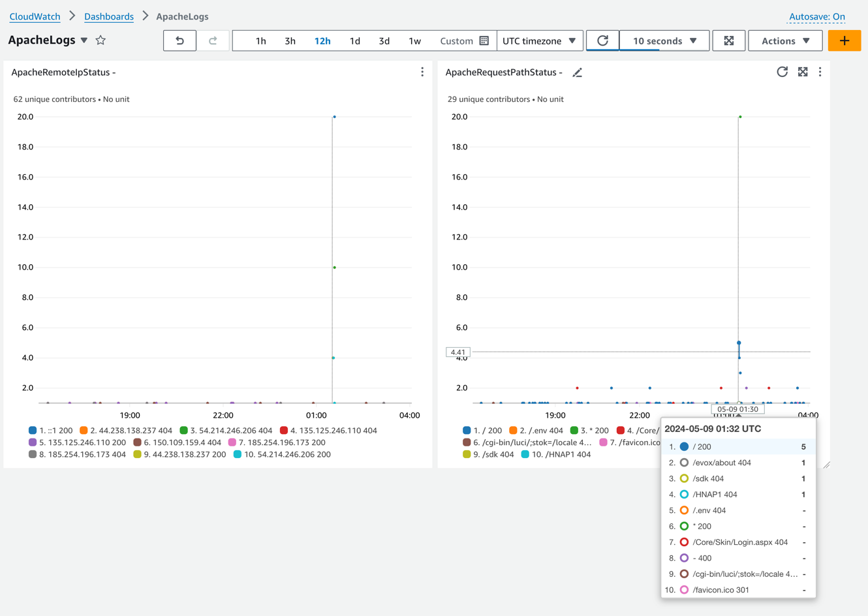This screenshot has width=868, height=616.
Task: Toggle legend series 1. ::1 200
Action: [x=51, y=431]
